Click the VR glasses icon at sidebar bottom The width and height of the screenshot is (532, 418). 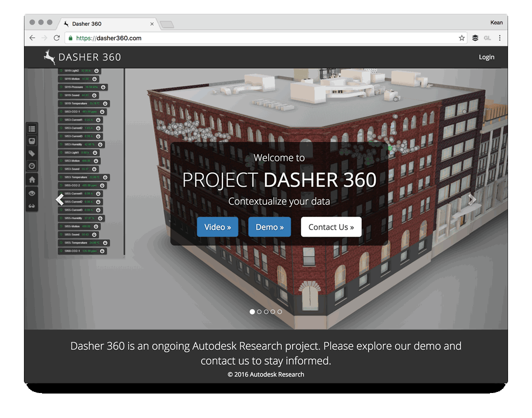pyautogui.click(x=31, y=206)
